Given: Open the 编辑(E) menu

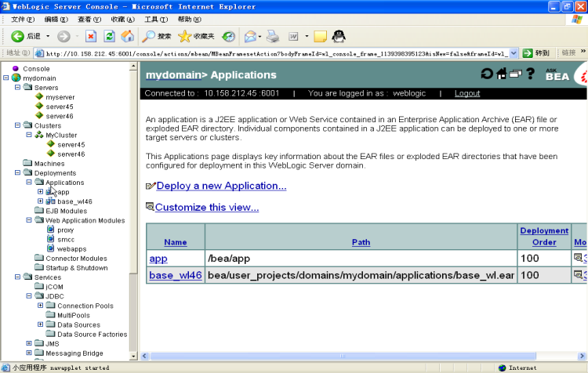Looking at the screenshot, I should 56,19.
